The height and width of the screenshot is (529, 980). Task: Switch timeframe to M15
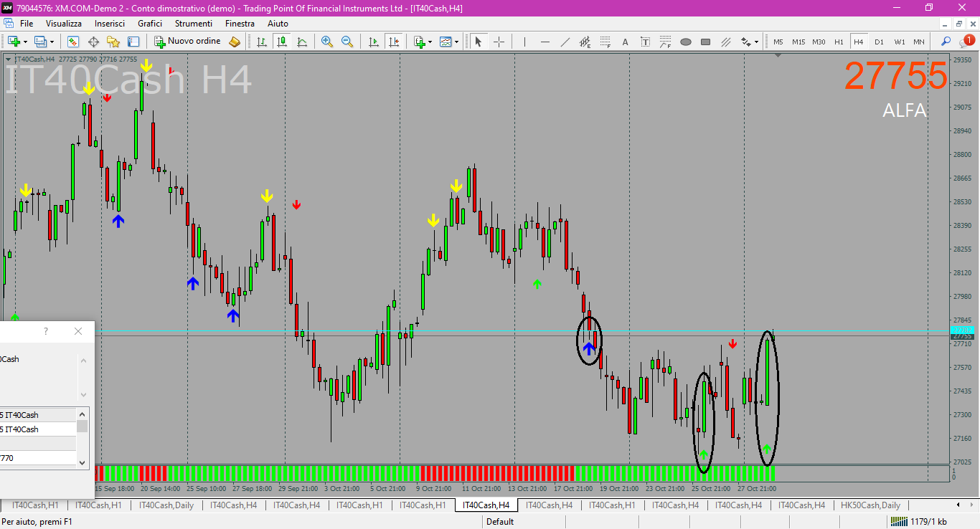(798, 42)
